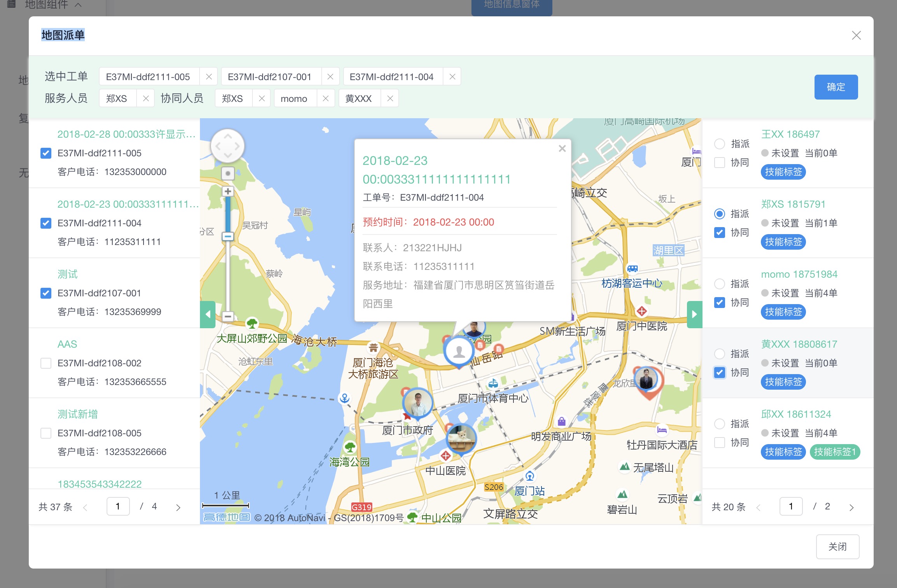Uncheck work order E37MI-ddf2107-001
The height and width of the screenshot is (588, 897).
46,293
